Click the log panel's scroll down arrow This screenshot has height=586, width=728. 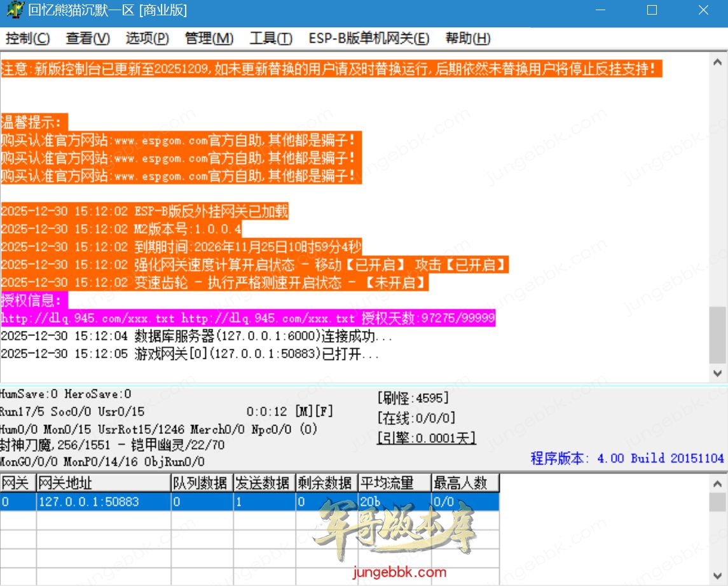[x=718, y=373]
